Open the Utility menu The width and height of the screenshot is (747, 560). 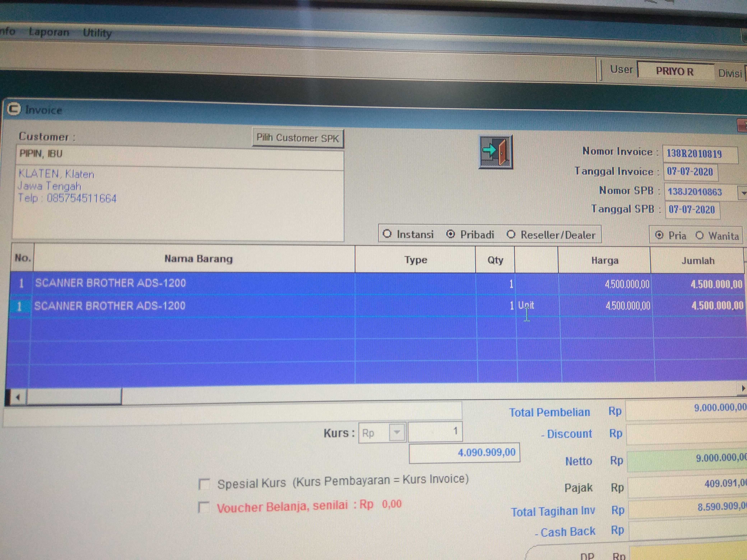pyautogui.click(x=97, y=33)
